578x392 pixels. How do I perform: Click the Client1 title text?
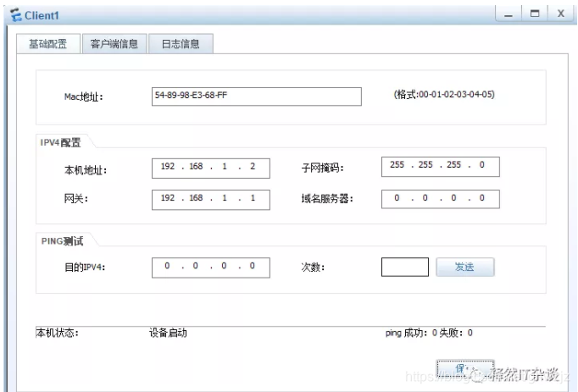point(42,16)
